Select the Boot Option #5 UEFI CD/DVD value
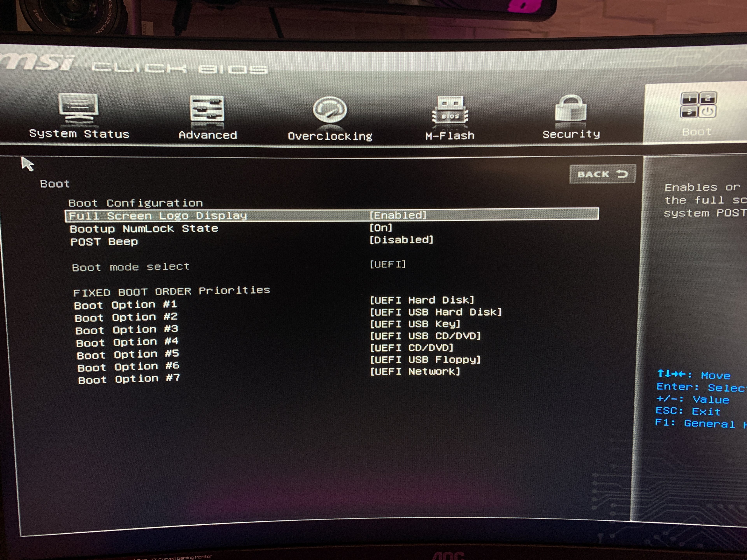 tap(411, 348)
